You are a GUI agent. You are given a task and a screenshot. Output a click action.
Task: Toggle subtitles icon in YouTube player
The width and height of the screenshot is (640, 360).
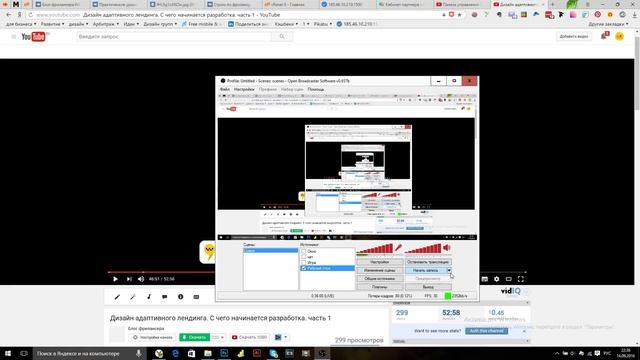tap(484, 279)
